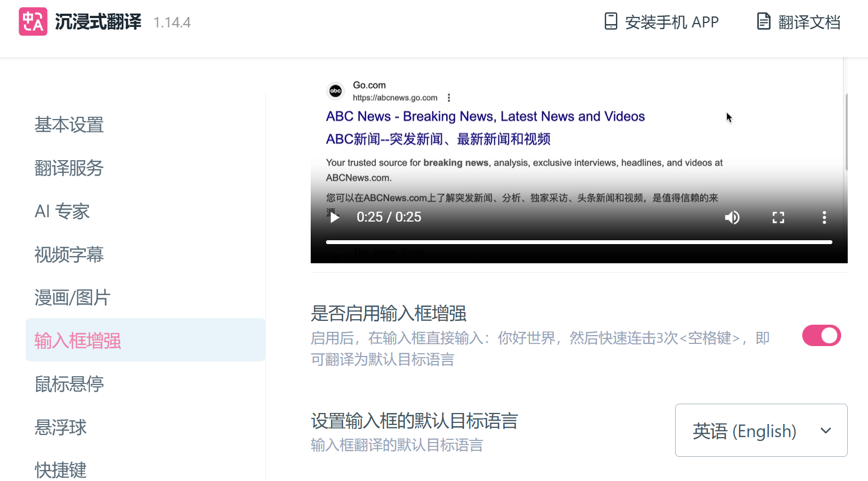The height and width of the screenshot is (481, 868).
Task: Open the 英语 (English) target language dropdown
Action: 761,431
